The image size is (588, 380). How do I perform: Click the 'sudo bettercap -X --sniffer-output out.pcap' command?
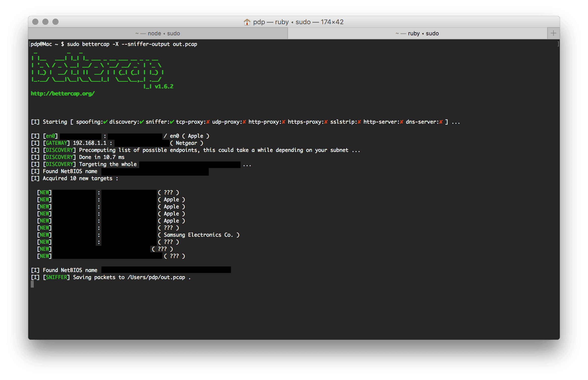point(132,44)
